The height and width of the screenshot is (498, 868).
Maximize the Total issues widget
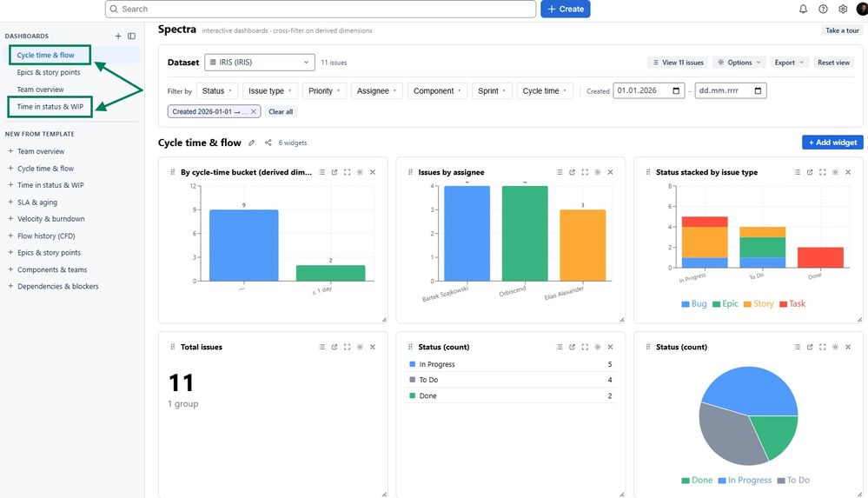347,347
